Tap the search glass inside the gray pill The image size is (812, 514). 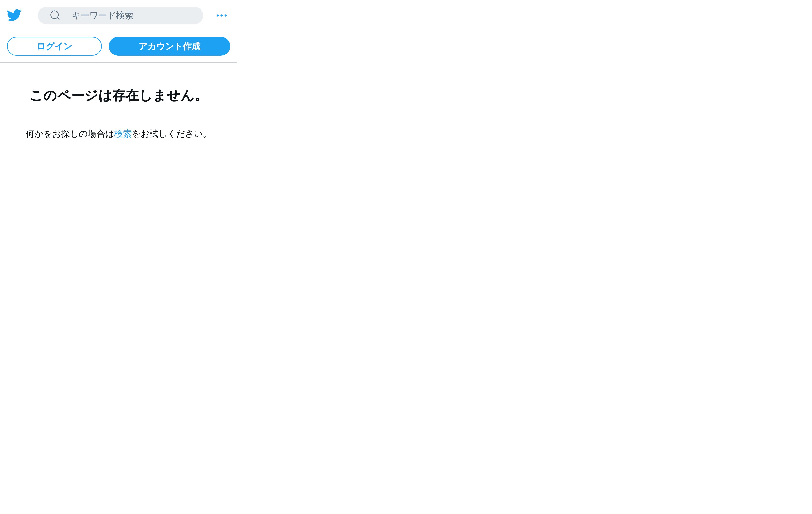coord(55,15)
